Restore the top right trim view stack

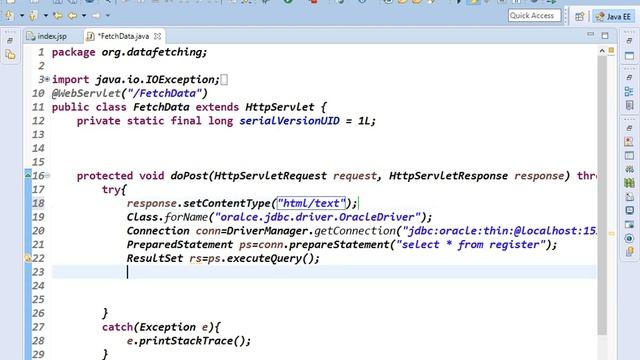(x=629, y=40)
